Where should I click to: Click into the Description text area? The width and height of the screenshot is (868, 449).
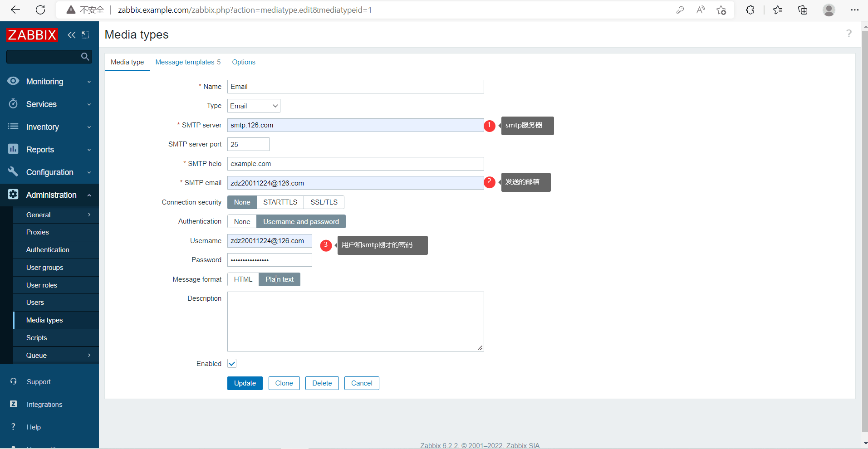tap(356, 322)
